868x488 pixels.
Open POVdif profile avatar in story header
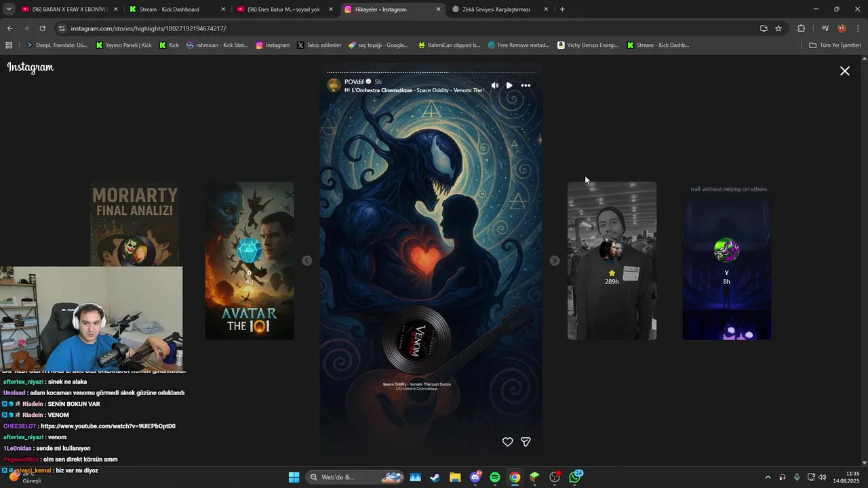point(334,85)
